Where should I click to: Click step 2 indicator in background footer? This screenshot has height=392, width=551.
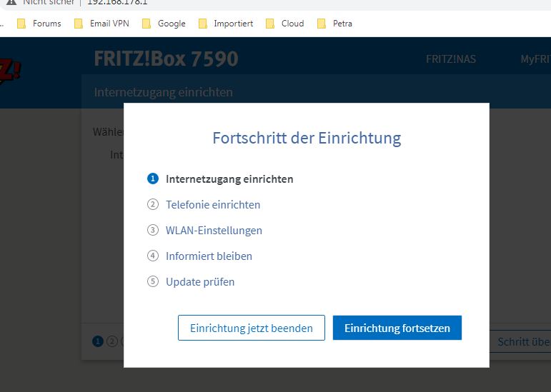coord(112,341)
